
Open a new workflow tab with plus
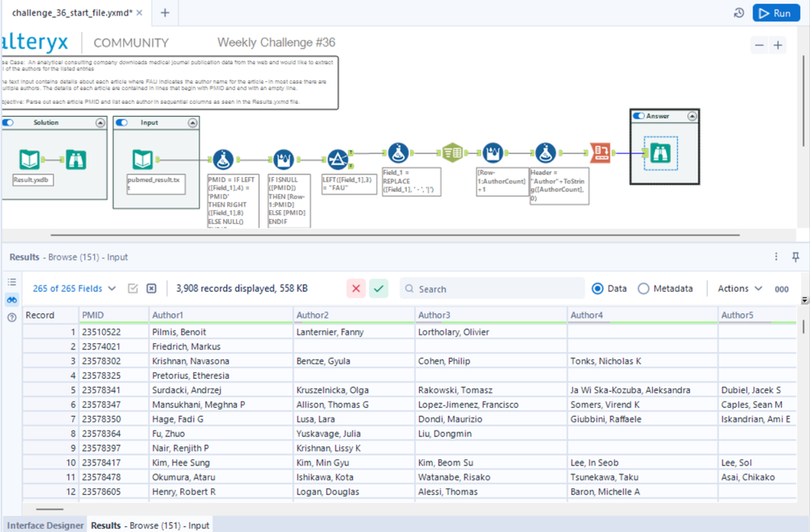[165, 13]
